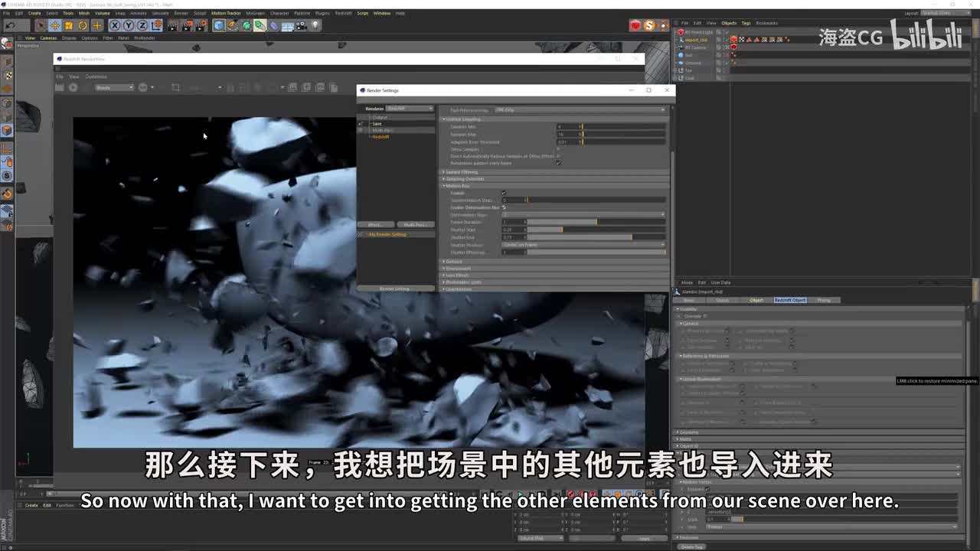Click the Samples Max input field
Screen dimensions: 980x551
(x=568, y=135)
